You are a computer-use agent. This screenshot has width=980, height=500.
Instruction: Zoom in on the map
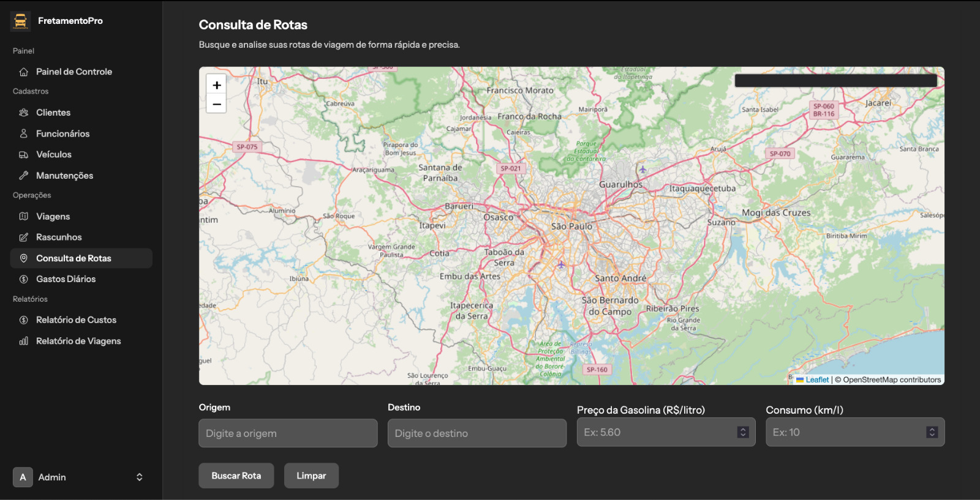[216, 85]
